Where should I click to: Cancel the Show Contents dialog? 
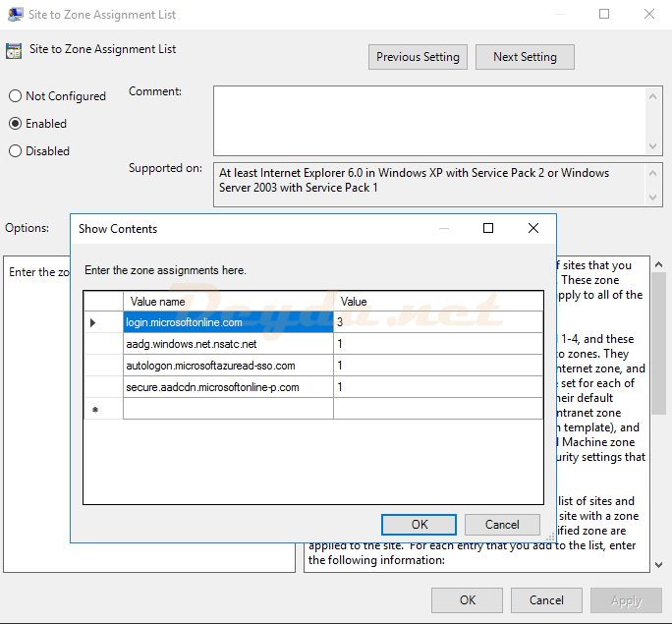coord(502,525)
